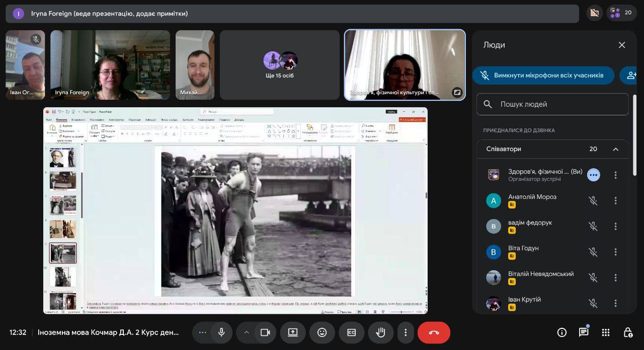Open more options for Анатолій Мороз
This screenshot has width=644, height=350.
615,200
